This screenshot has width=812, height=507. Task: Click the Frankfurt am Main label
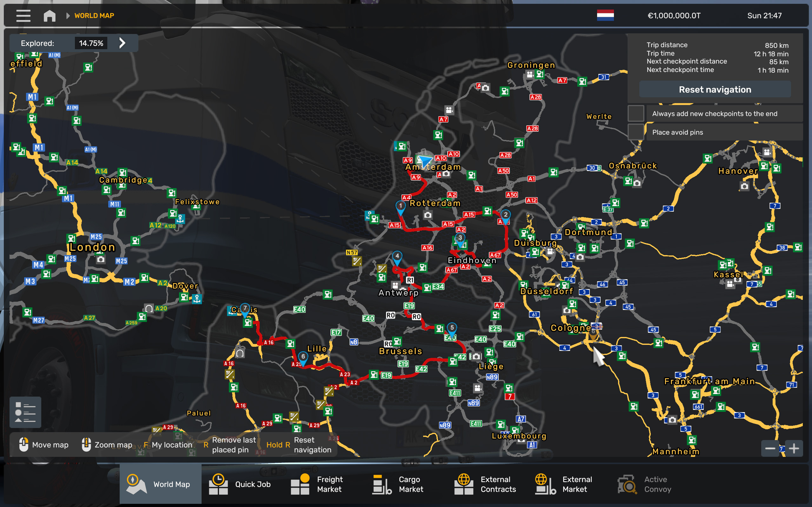pos(709,381)
